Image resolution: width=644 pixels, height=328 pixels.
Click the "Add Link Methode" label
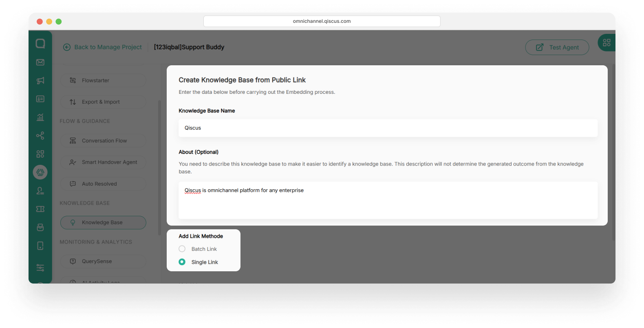point(201,236)
